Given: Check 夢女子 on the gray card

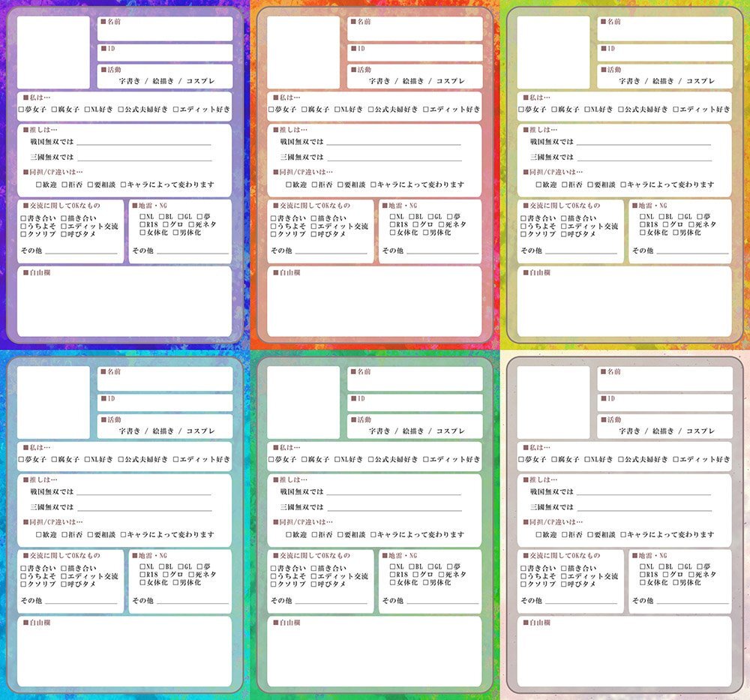Looking at the screenshot, I should pos(521,459).
